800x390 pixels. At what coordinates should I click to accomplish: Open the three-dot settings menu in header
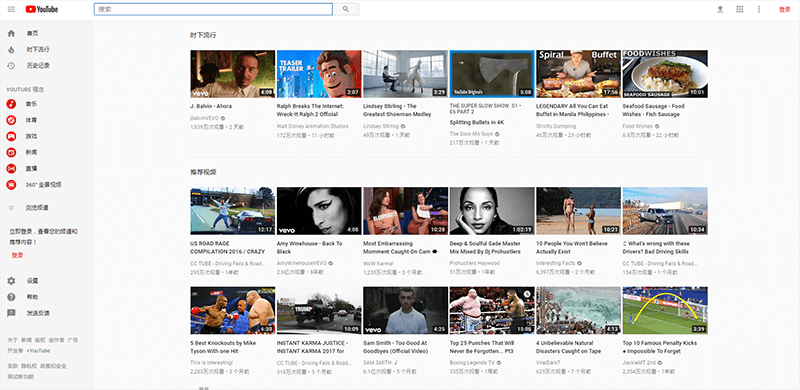tap(759, 9)
